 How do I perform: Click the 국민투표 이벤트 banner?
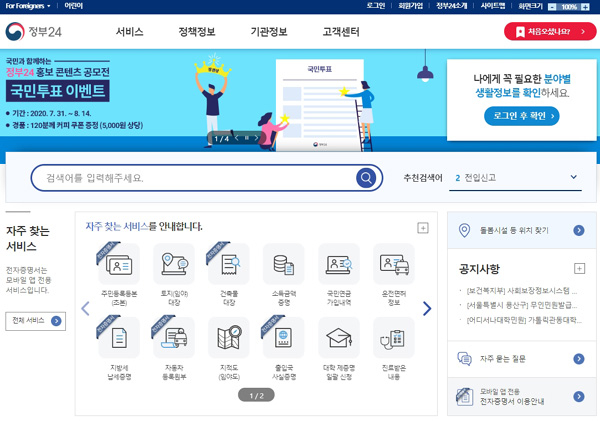click(x=57, y=91)
